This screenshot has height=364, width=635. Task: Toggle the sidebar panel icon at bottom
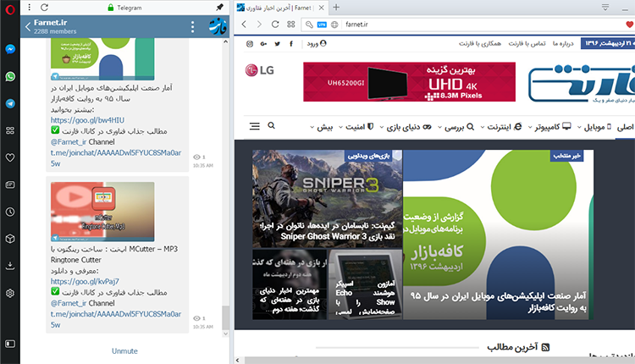[10, 344]
